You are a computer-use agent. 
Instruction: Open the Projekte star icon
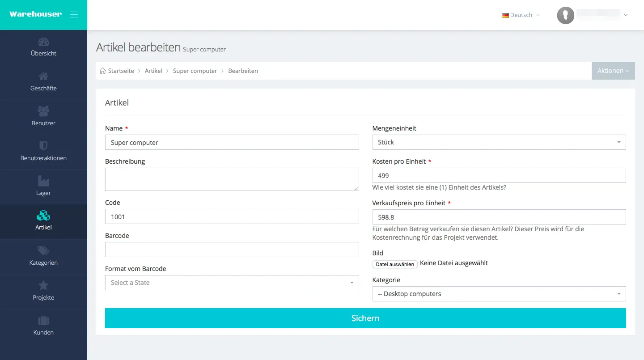coord(43,286)
